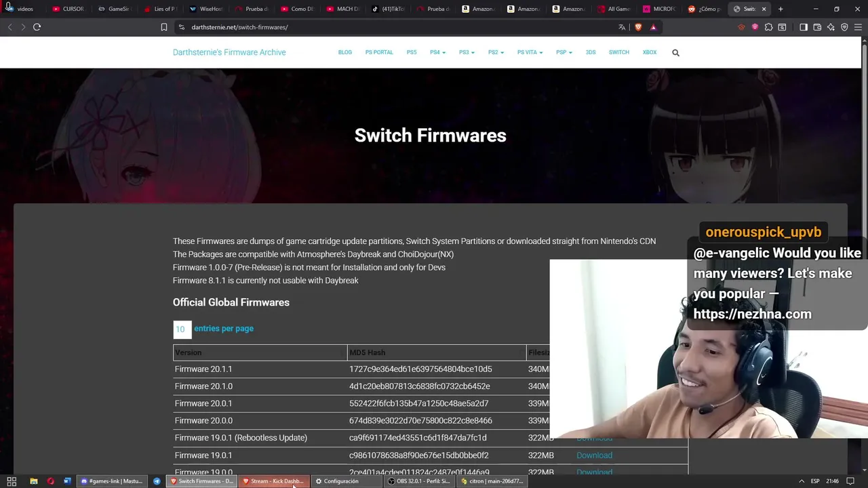Open the site search magnifier icon

tap(675, 52)
